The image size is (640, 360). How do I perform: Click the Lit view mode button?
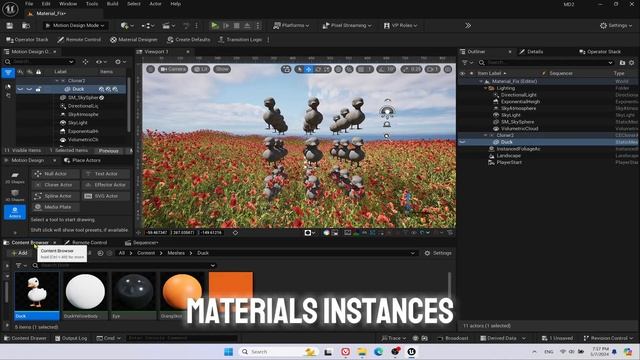(200, 69)
